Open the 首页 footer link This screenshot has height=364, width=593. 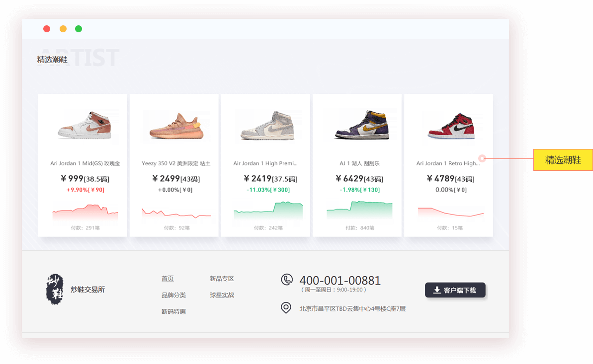click(x=168, y=279)
